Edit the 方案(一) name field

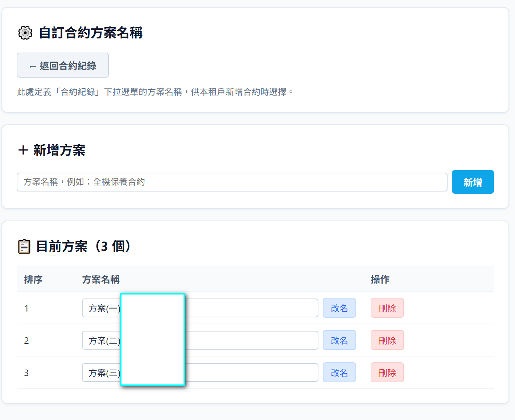tap(200, 308)
